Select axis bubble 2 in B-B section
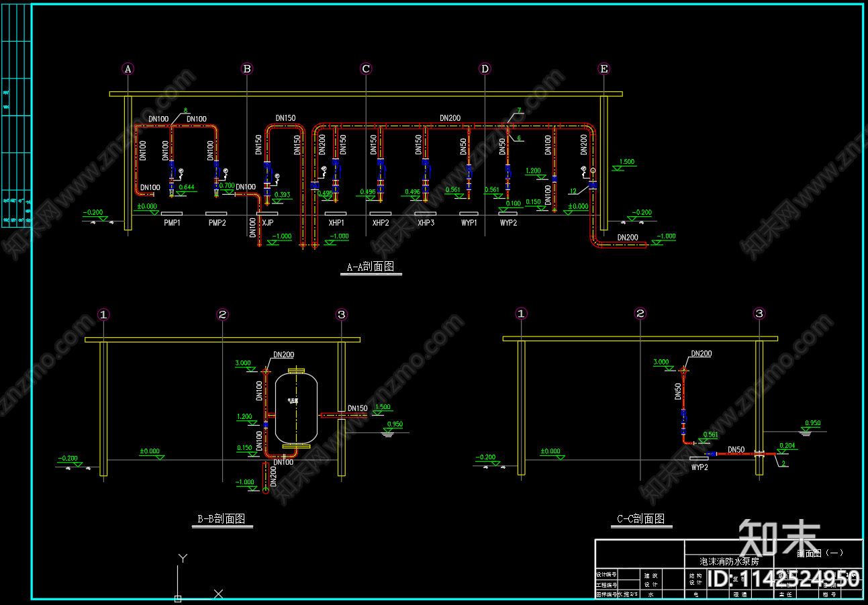This screenshot has height=605, width=868. [223, 314]
